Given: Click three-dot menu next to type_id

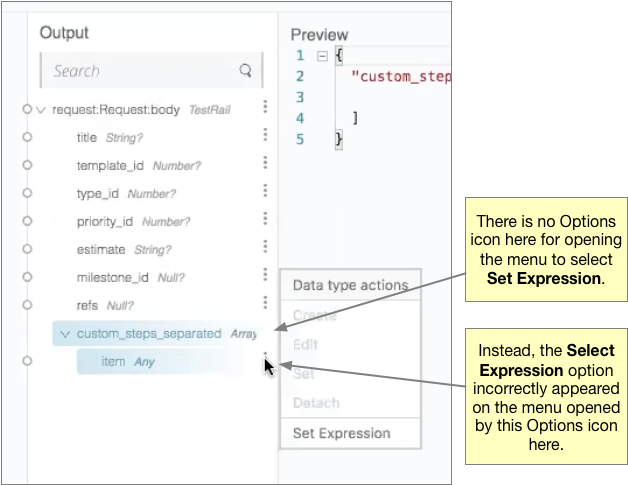Looking at the screenshot, I should click(x=265, y=192).
